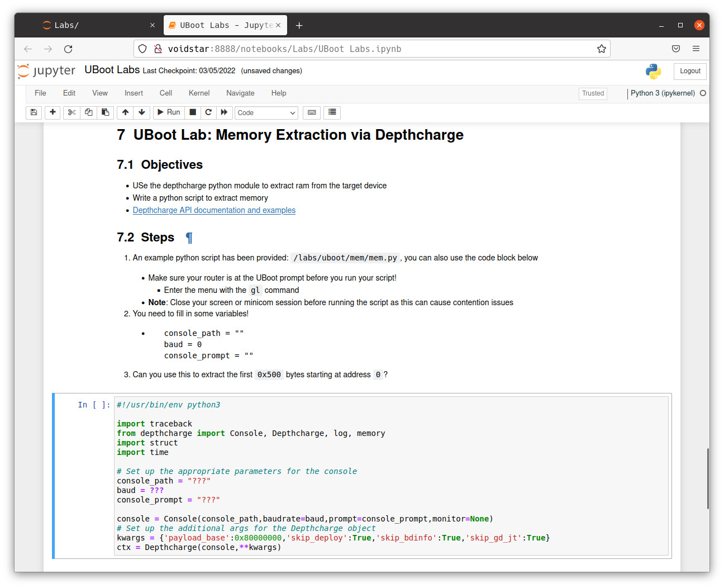Open the Kernel menu
The height and width of the screenshot is (588, 724).
pyautogui.click(x=199, y=93)
